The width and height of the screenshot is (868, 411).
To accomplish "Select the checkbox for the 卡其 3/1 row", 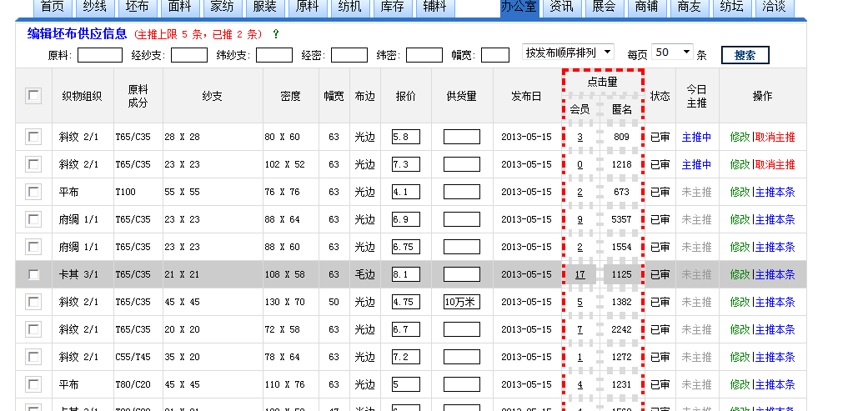I will pos(33,274).
